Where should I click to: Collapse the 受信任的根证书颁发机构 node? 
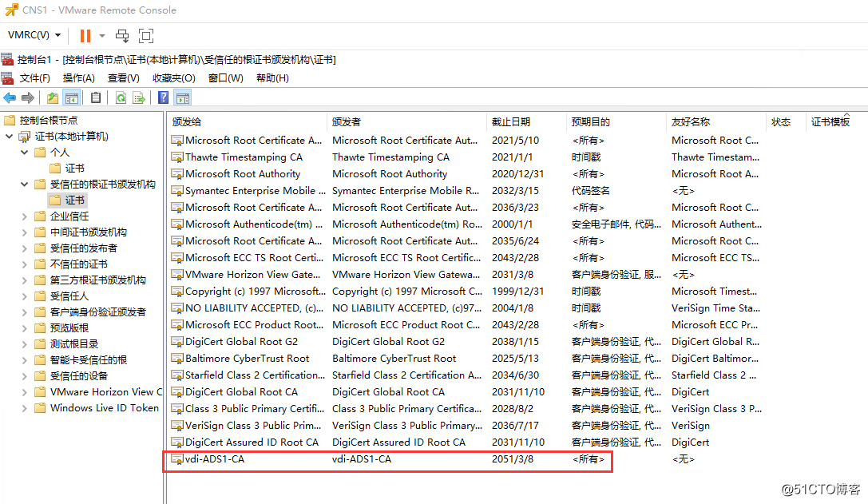25,185
